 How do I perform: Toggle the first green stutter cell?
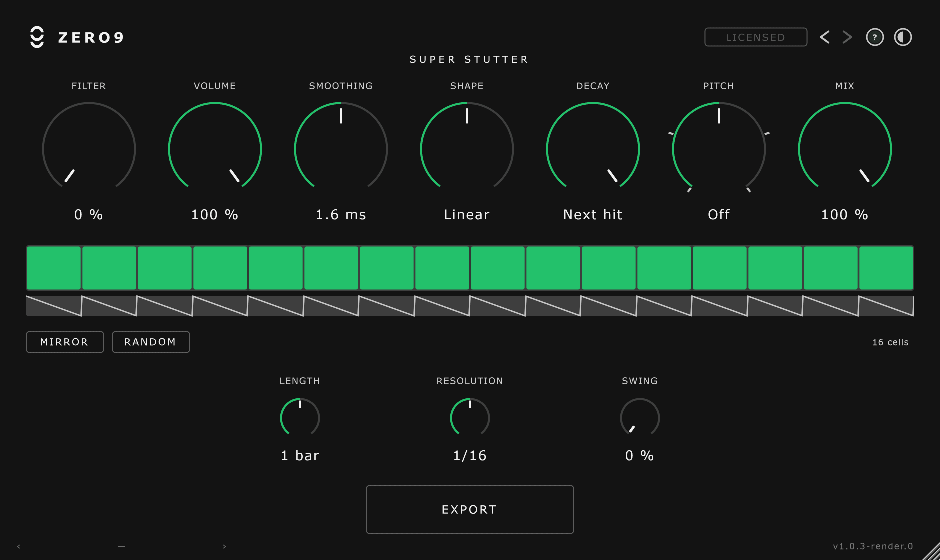pos(53,268)
